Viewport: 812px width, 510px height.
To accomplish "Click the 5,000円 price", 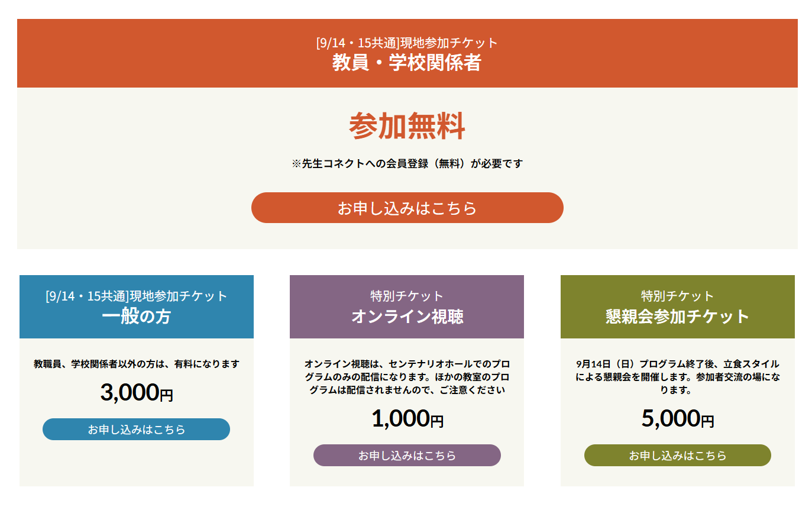I will 678,419.
